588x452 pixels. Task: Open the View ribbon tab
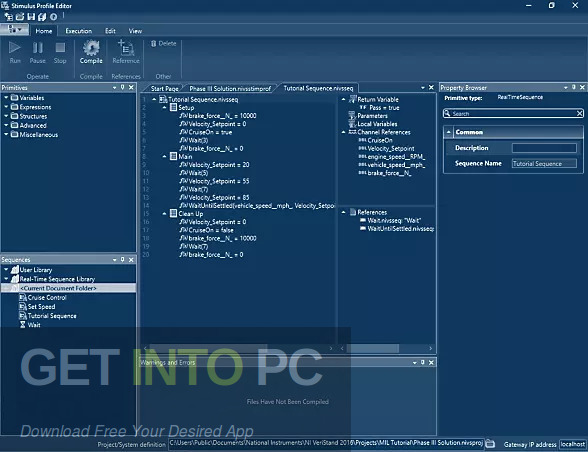pos(135,31)
